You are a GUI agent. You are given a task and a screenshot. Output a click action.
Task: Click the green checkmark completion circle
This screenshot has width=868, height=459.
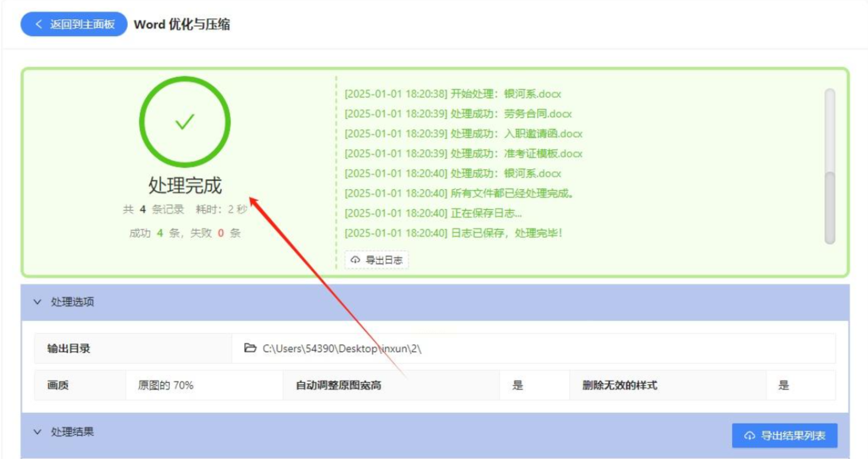185,122
